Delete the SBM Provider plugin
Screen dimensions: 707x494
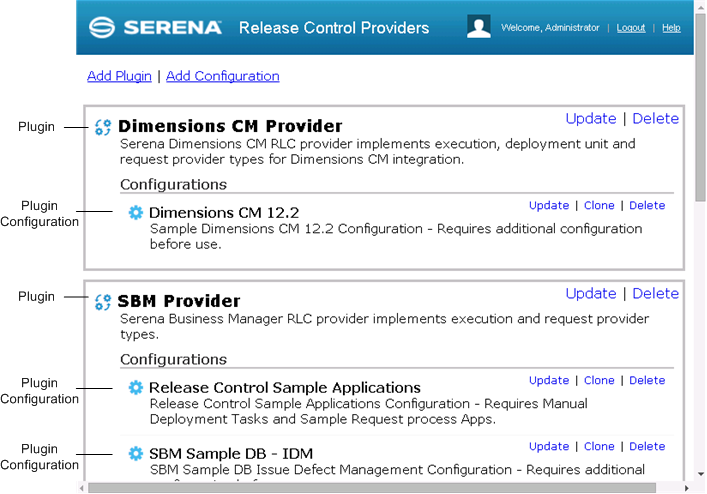656,293
